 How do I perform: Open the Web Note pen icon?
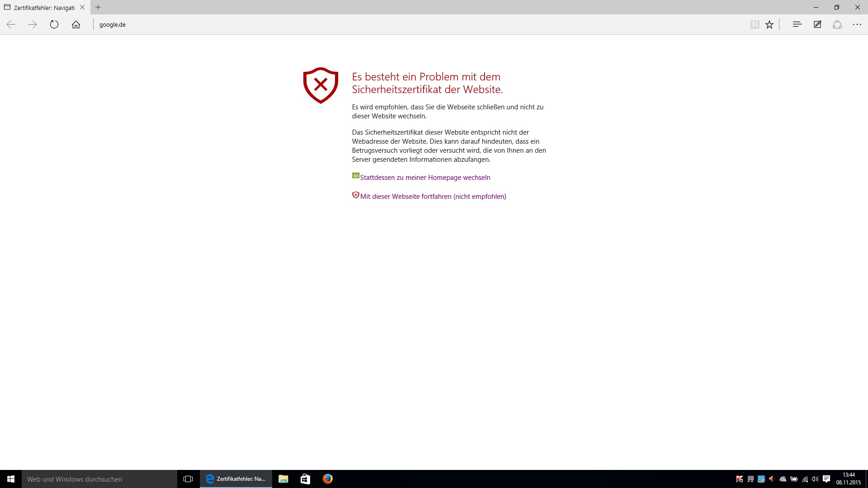[x=817, y=24]
